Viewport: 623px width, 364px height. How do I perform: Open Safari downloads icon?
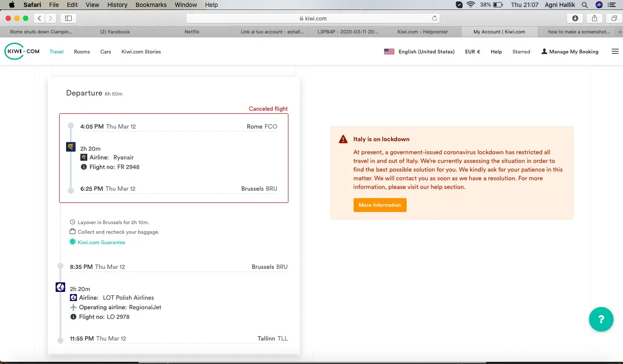point(575,18)
